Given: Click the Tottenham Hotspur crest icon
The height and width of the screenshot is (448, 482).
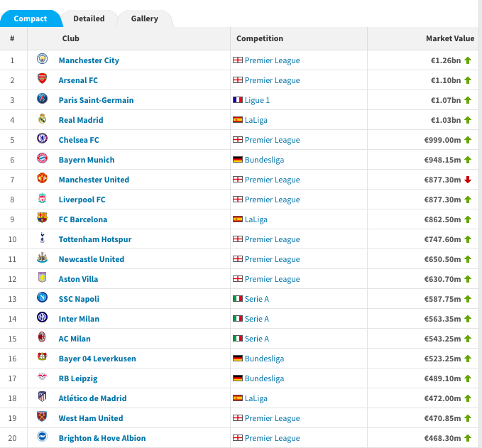Looking at the screenshot, I should (x=42, y=239).
